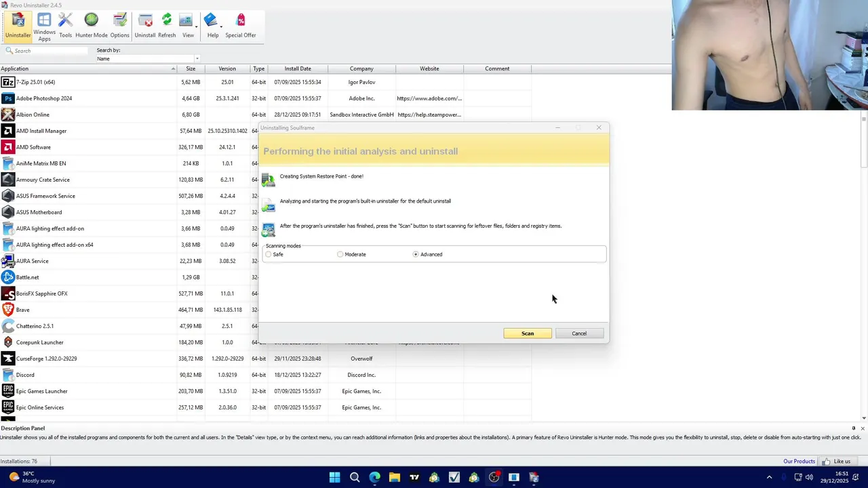868x488 pixels.
Task: Close the Description Panel
Action: coord(863,428)
